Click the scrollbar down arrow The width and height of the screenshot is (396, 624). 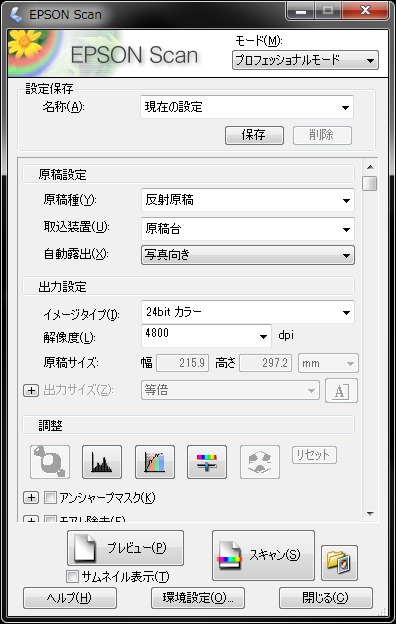click(371, 514)
